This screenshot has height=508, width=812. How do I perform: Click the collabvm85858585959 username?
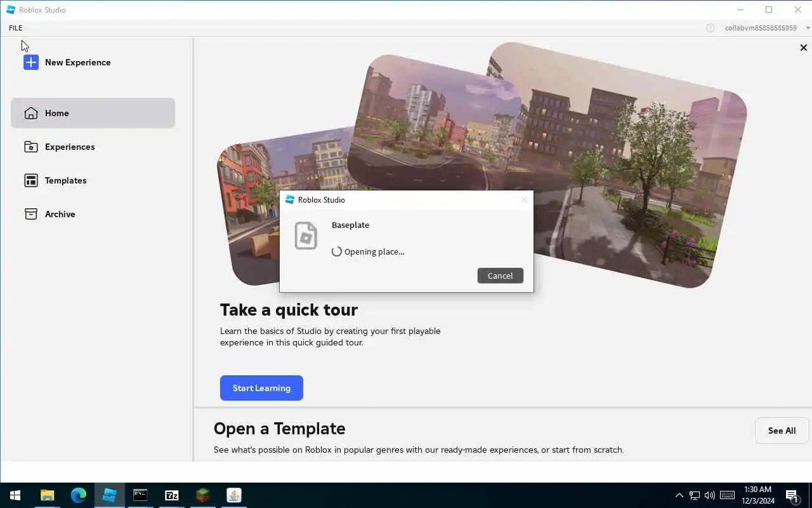[761, 28]
